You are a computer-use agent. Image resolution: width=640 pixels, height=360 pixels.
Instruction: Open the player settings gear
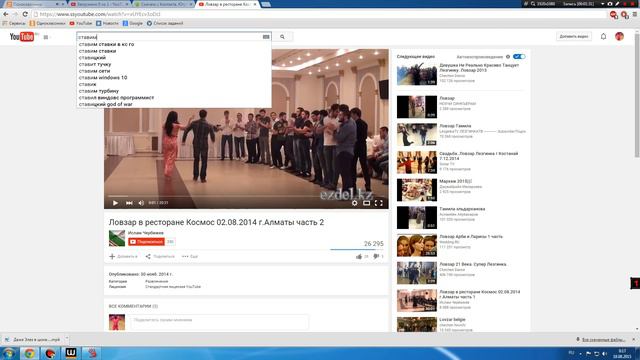(x=354, y=203)
